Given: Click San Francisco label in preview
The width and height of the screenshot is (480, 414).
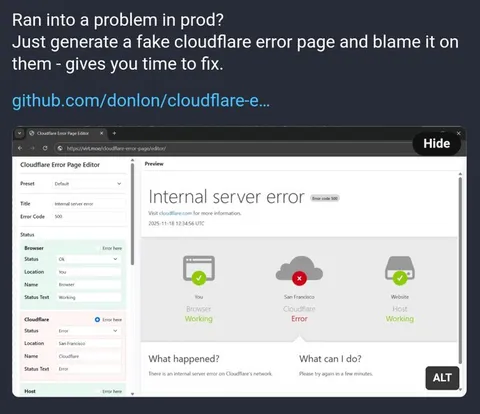Looking at the screenshot, I should tap(299, 297).
